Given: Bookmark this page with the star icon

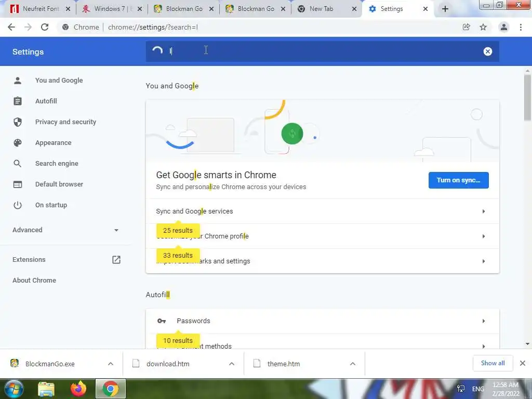Looking at the screenshot, I should point(483,27).
